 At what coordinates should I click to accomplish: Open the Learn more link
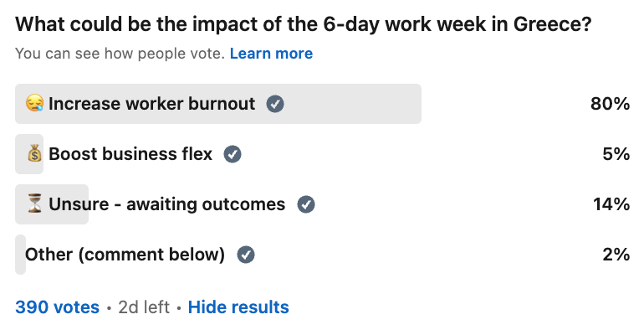[271, 54]
